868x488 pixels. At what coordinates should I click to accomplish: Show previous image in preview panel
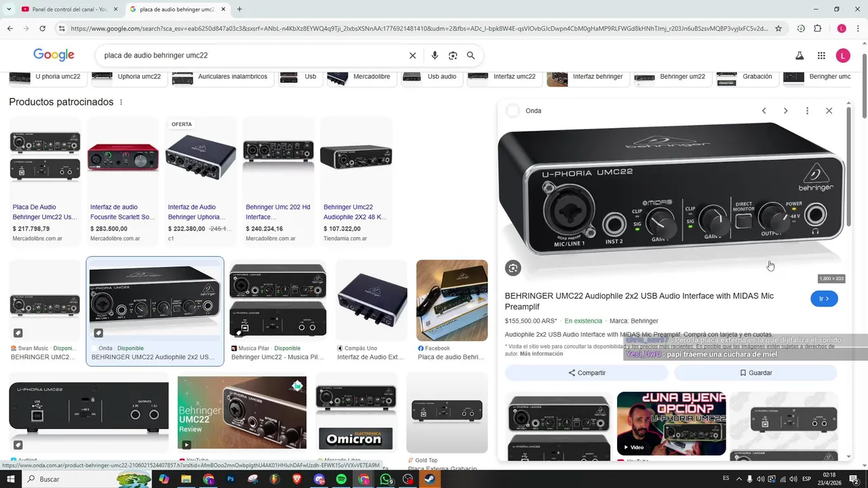coord(764,110)
